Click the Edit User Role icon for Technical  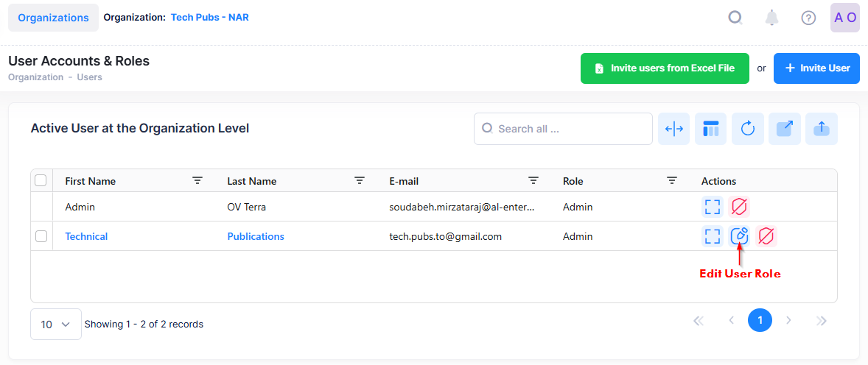point(739,236)
